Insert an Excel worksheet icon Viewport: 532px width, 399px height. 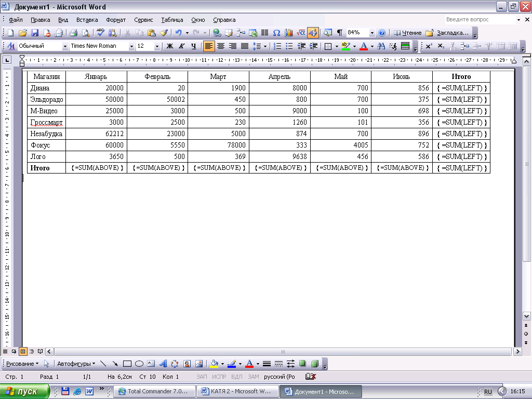pyautogui.click(x=253, y=33)
